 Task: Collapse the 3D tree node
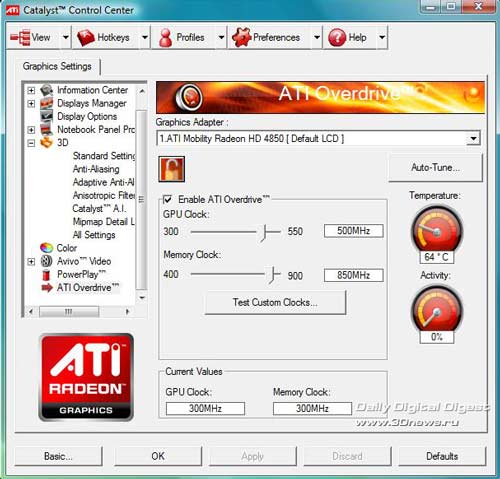(x=31, y=143)
